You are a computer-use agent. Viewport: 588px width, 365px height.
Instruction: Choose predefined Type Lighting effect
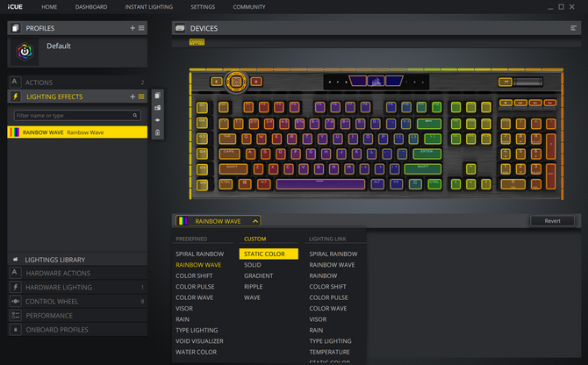pos(197,330)
